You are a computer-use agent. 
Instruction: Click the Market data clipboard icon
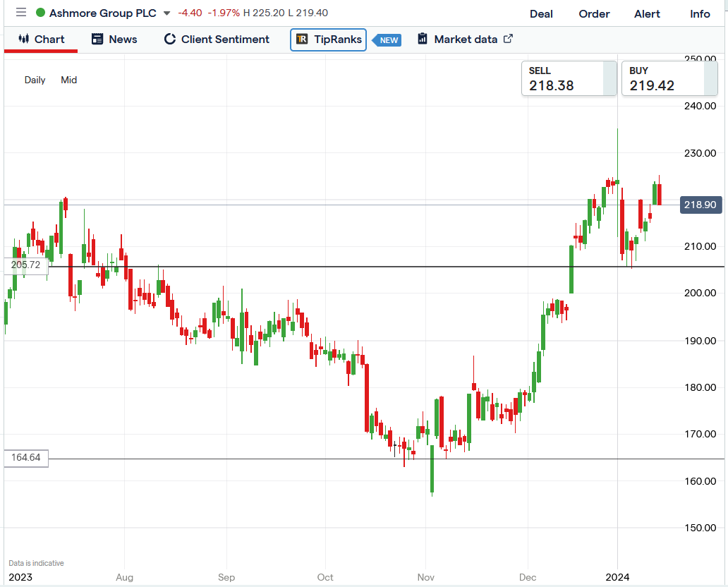pos(422,39)
